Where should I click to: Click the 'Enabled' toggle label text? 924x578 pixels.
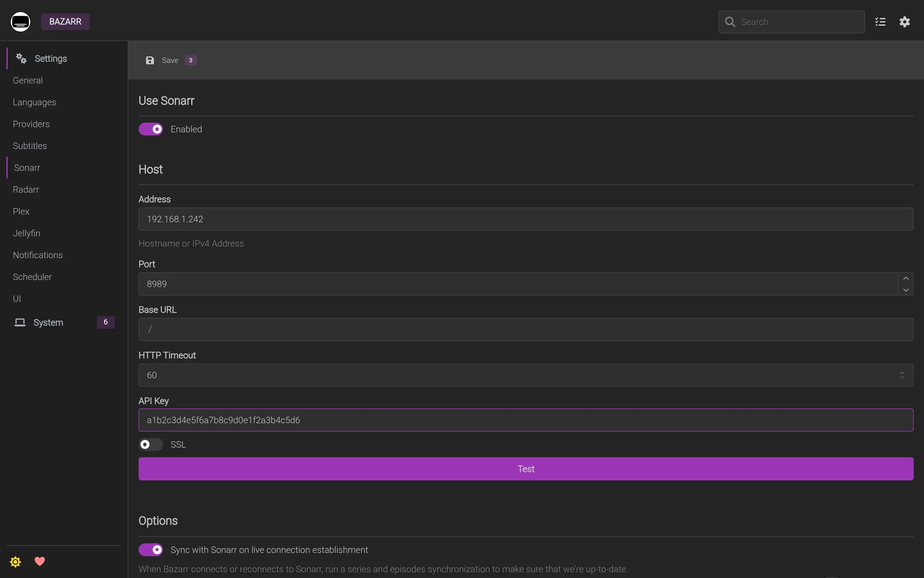coord(186,129)
